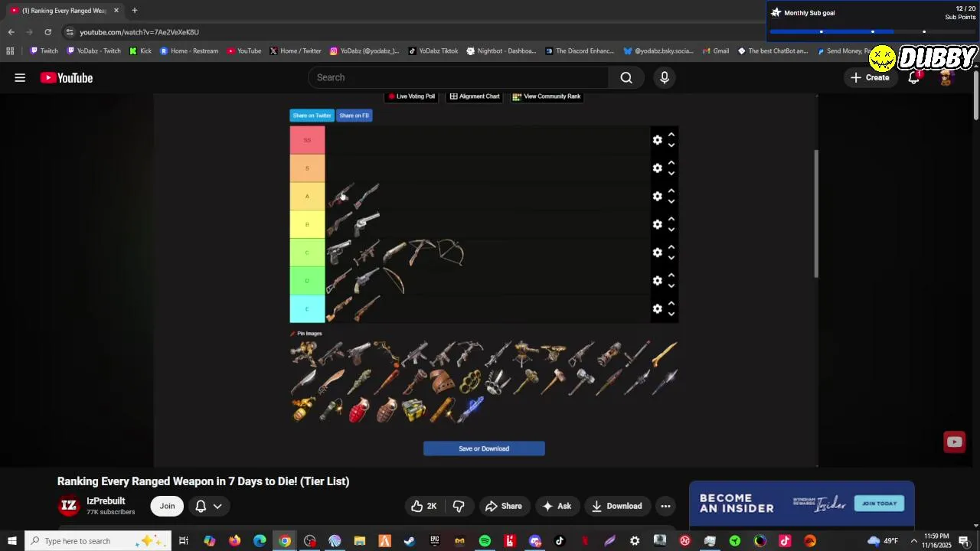
Task: Move A tier row up
Action: [671, 191]
